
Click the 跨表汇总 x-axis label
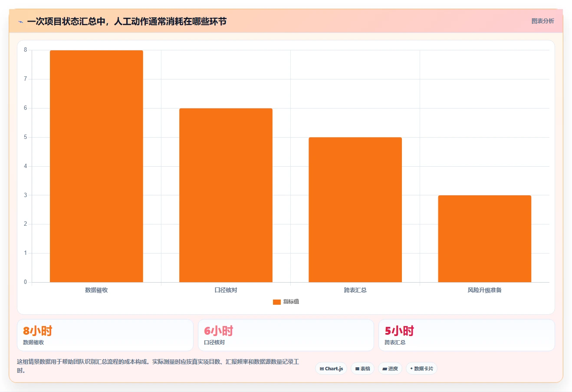coord(355,290)
